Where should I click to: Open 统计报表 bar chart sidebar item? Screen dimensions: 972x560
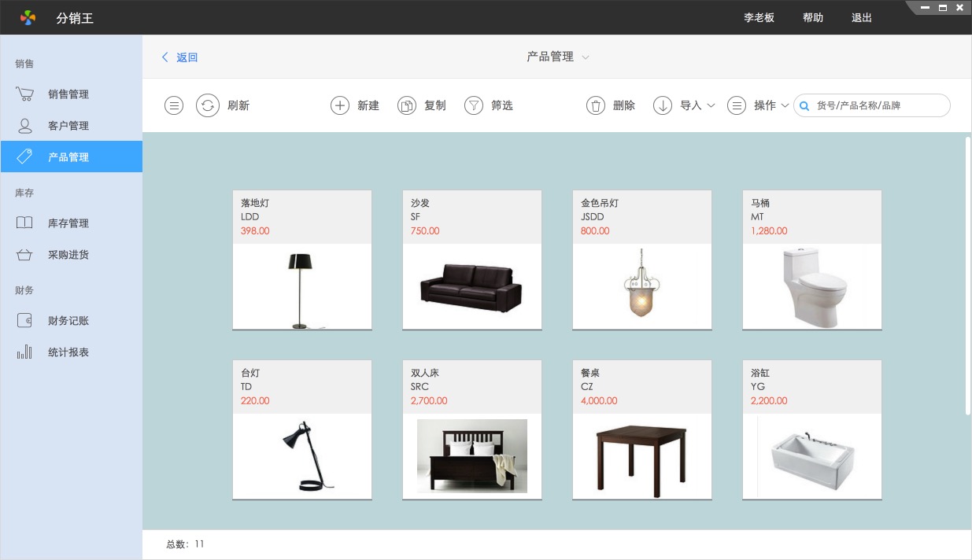point(68,352)
